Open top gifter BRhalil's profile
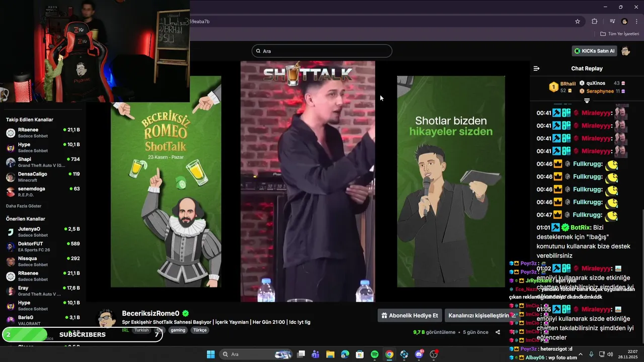The width and height of the screenshot is (644, 362). [568, 84]
